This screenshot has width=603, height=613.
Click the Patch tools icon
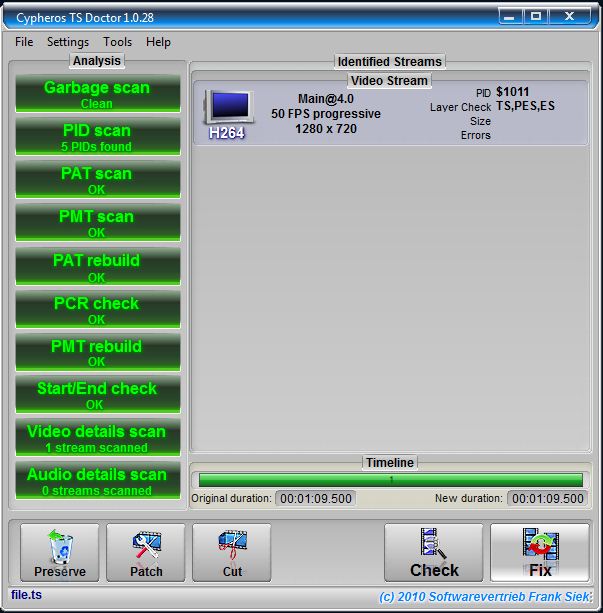pyautogui.click(x=146, y=544)
